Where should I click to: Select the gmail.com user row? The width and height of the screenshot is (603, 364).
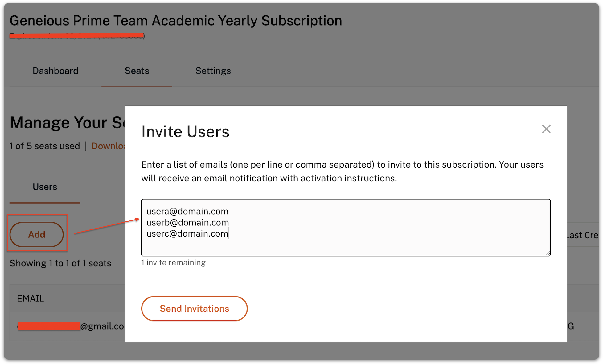[71, 326]
